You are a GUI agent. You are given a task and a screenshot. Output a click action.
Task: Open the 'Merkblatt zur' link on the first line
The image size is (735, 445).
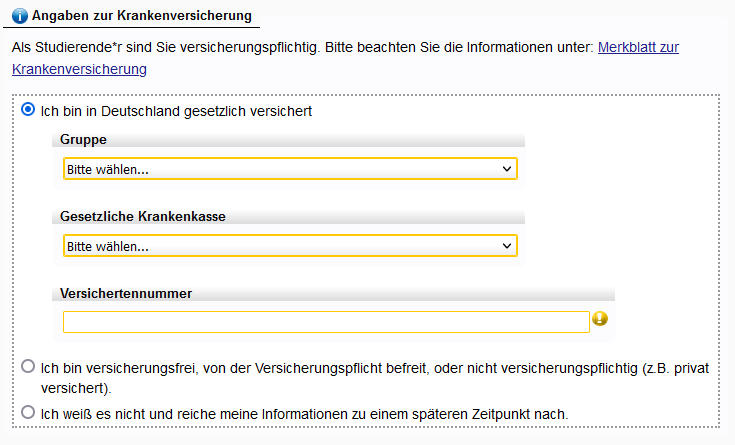coord(638,47)
